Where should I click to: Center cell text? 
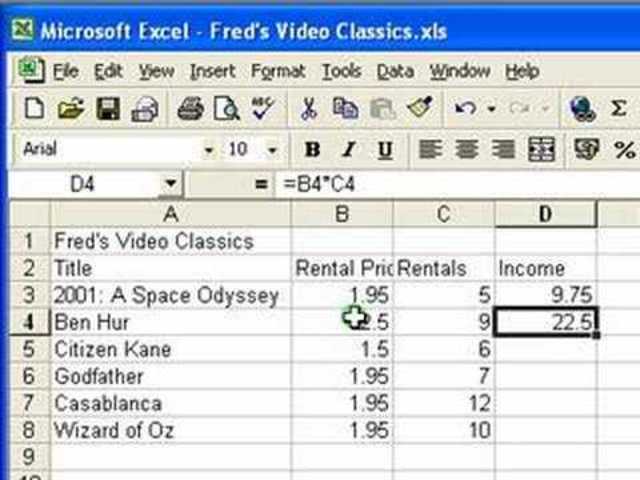coord(467,149)
